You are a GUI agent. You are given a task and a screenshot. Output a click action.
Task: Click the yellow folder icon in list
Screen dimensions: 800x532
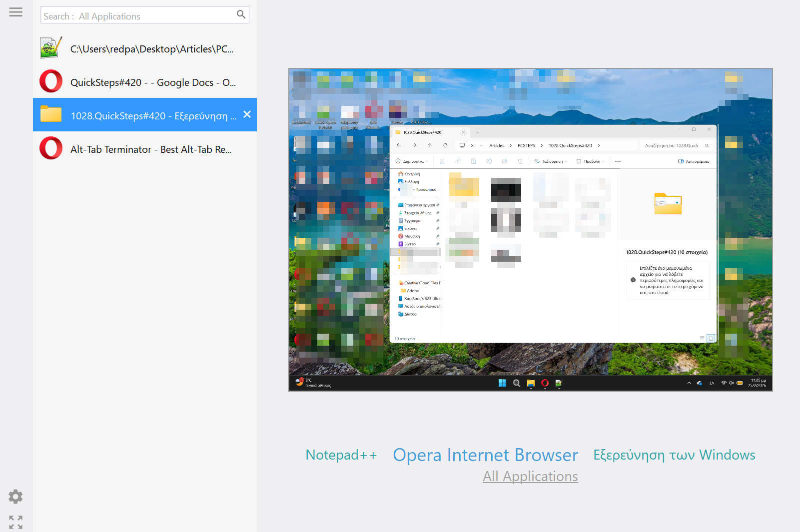(x=51, y=114)
